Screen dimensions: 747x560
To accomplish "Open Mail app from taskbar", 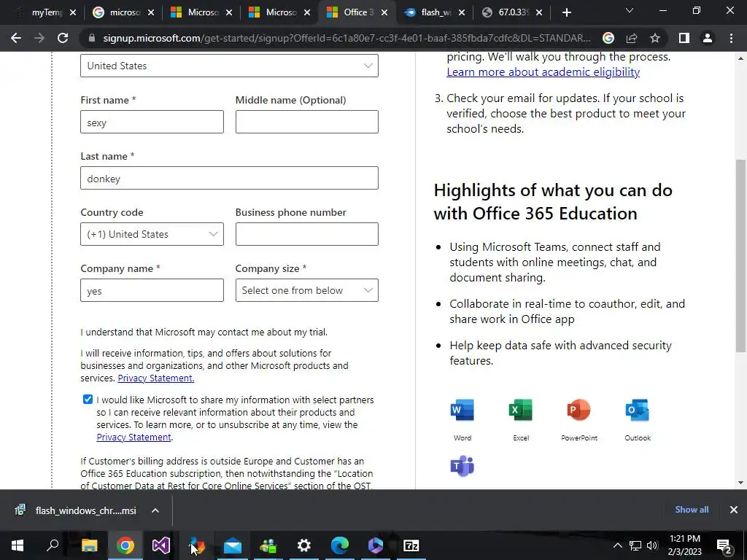I will point(233,545).
